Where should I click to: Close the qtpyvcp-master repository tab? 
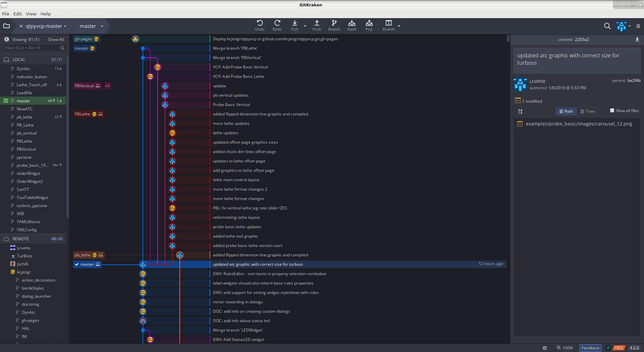[21, 26]
